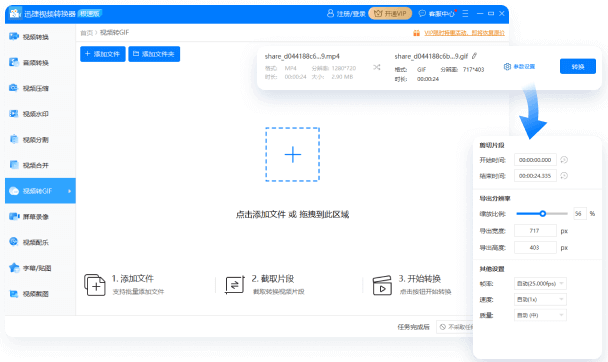
Task: Click the 添加文件夹 button
Action: pos(154,54)
